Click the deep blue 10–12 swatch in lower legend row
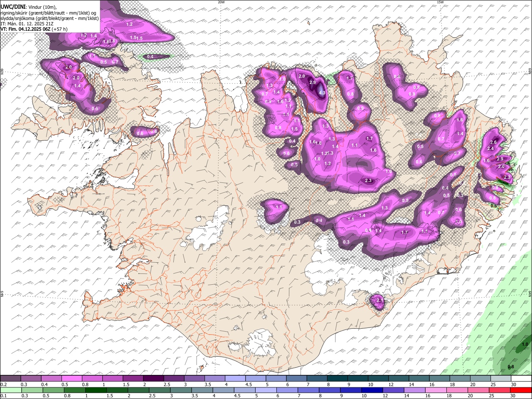 tap(372, 390)
